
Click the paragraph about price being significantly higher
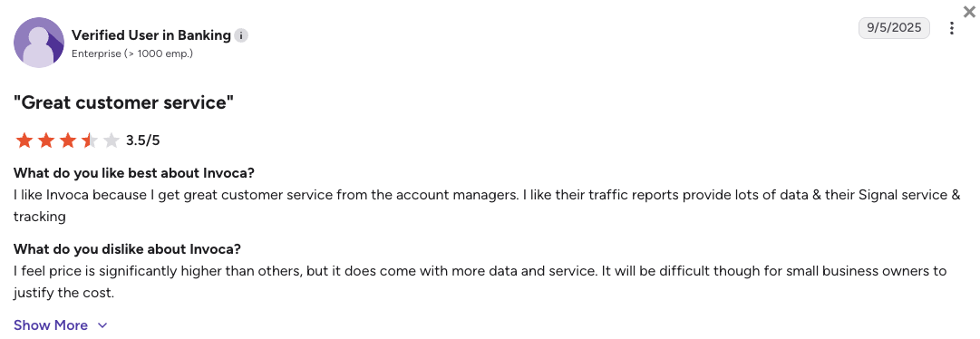tap(480, 282)
